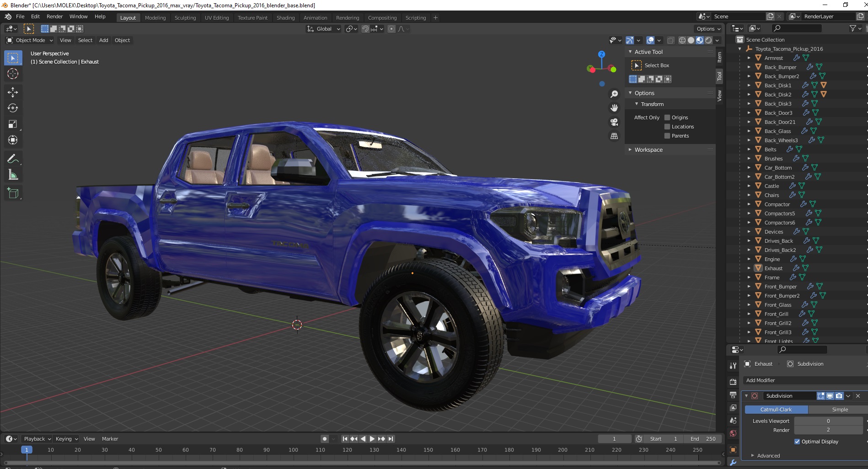Viewport: 868px width, 469px height.
Task: Expand the Workspace panel
Action: [x=630, y=150]
